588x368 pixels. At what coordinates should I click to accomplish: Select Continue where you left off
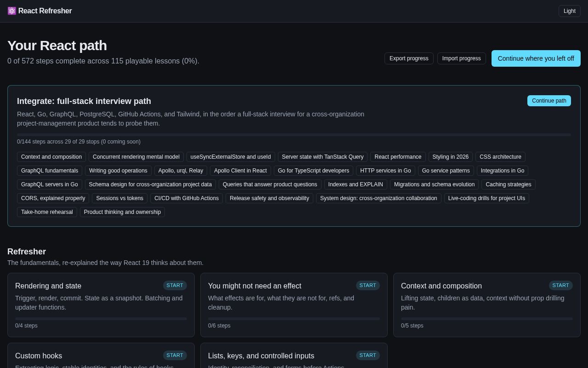click(x=536, y=58)
